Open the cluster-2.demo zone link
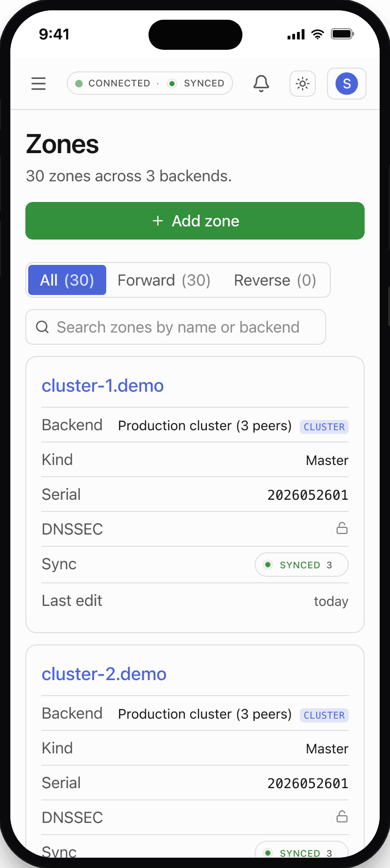The height and width of the screenshot is (868, 390). (104, 674)
